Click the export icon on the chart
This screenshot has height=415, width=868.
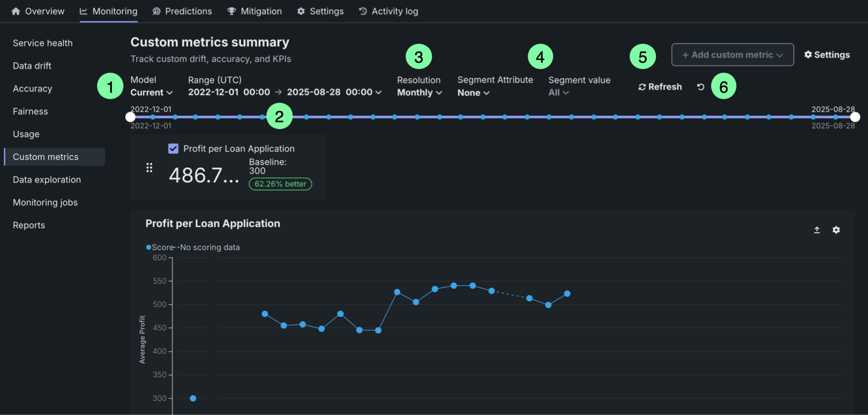(x=817, y=230)
